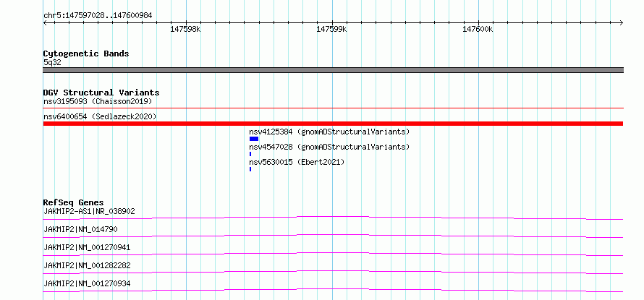This screenshot has height=300, width=644.
Task: Click the thin red nsv3195093 variant line
Action: pyautogui.click(x=333, y=108)
